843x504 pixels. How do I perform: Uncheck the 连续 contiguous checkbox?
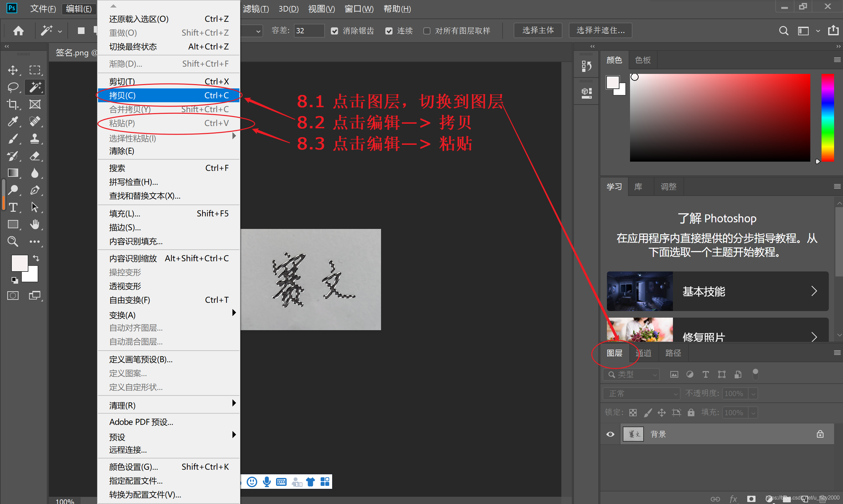389,31
